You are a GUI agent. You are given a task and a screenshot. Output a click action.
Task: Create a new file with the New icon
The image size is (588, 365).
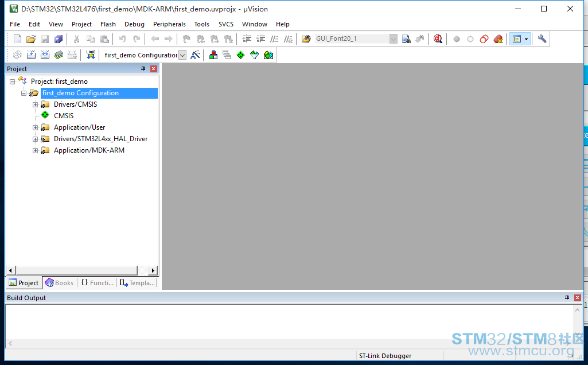pos(17,38)
